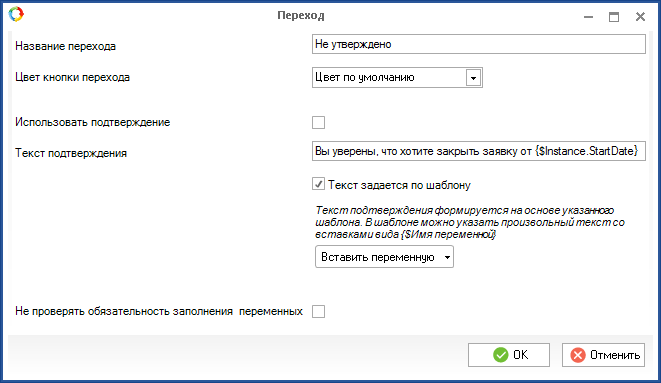The height and width of the screenshot is (383, 661).
Task: Click into the Текст подтверждения field
Action: (x=479, y=151)
